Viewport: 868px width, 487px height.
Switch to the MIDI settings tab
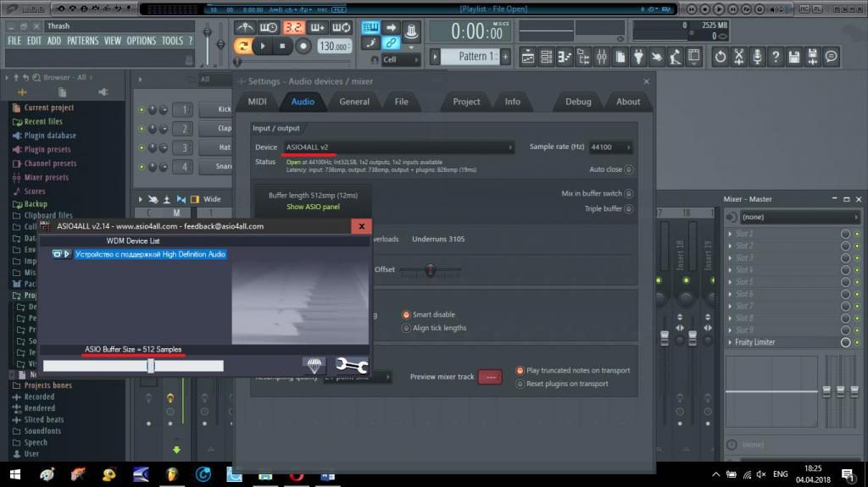257,102
